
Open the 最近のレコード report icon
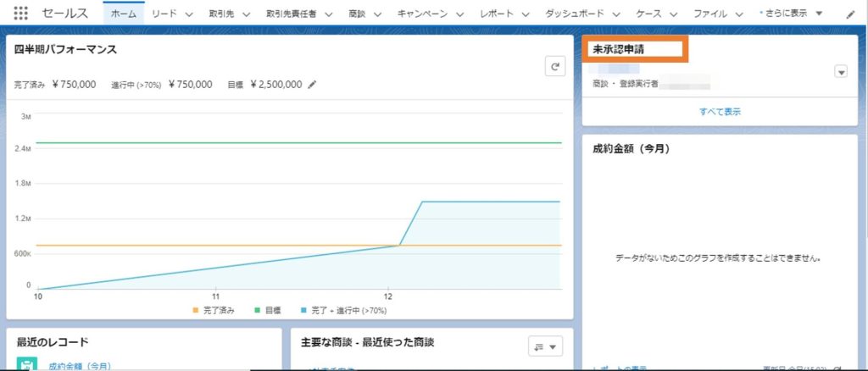point(27,364)
